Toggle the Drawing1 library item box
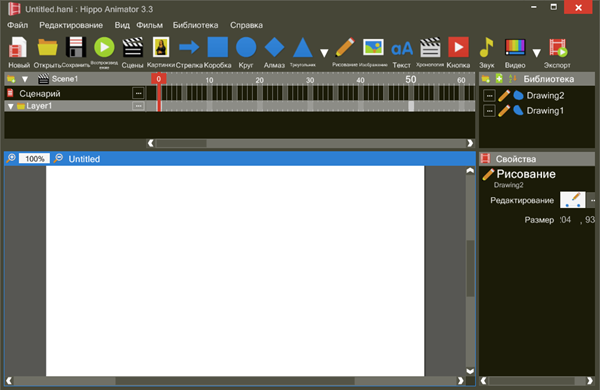The image size is (600, 390). [489, 111]
